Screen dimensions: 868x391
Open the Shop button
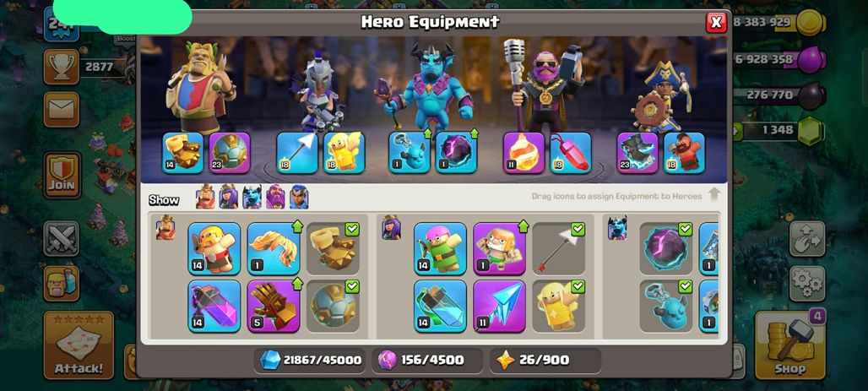789,345
